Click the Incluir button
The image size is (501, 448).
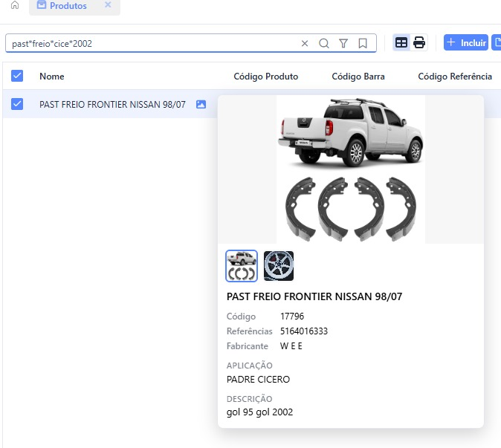point(466,42)
